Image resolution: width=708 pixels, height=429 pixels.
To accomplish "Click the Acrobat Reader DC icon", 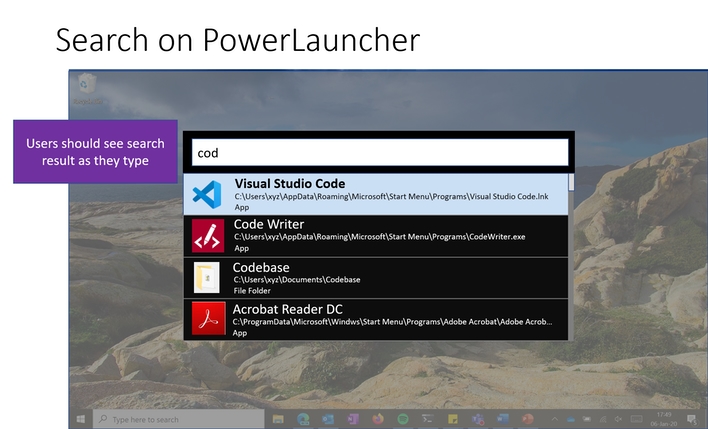I will (208, 318).
